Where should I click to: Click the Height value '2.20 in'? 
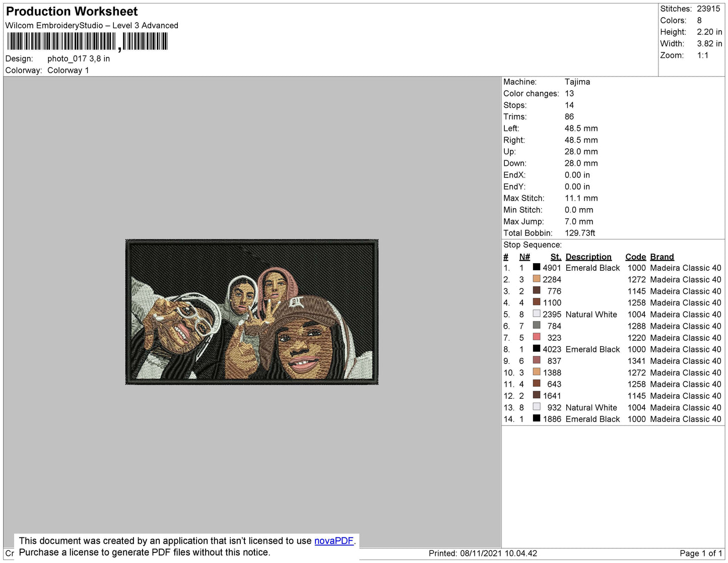tap(709, 32)
